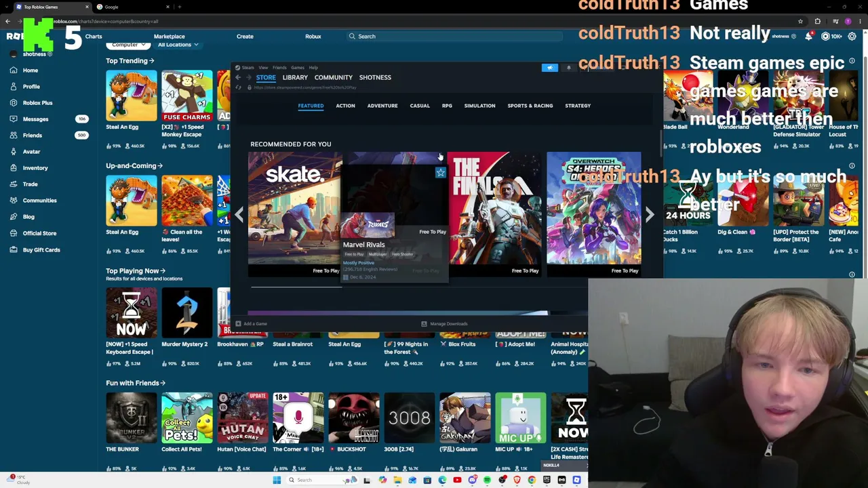Show previous recommended games in Steam carousel

tap(239, 214)
